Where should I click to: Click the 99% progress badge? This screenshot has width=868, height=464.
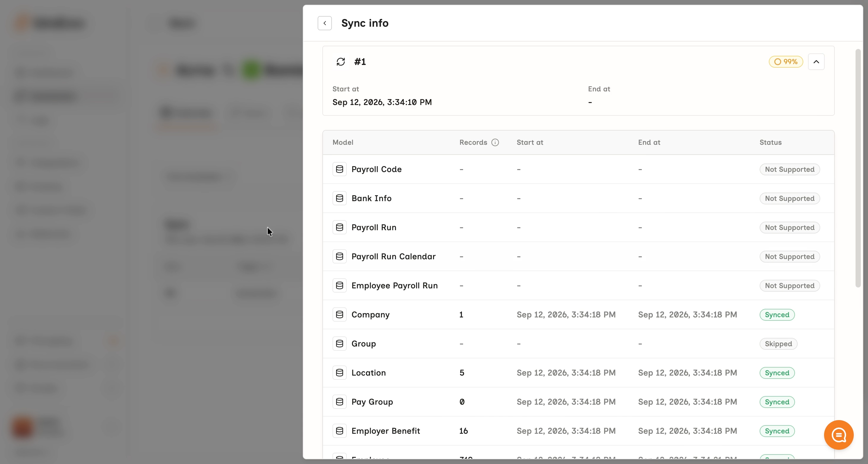(786, 62)
